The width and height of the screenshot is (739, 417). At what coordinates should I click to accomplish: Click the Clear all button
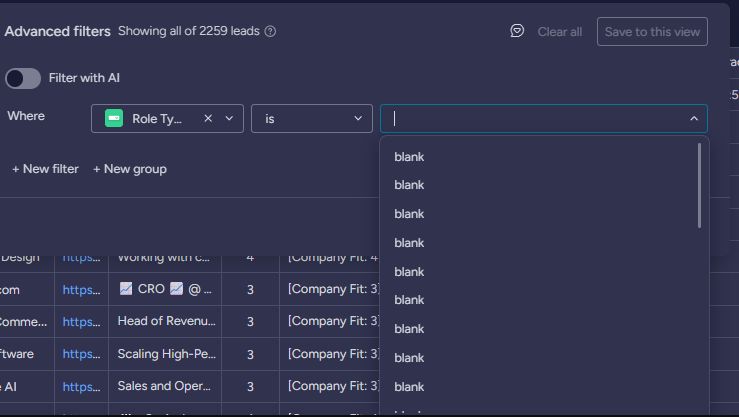559,31
